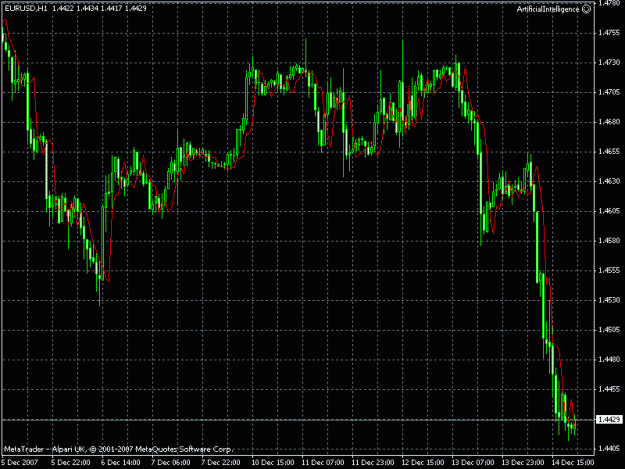Screen dimensions: 625x469
Task: Click price scale label 1.4580
Action: click(x=609, y=241)
